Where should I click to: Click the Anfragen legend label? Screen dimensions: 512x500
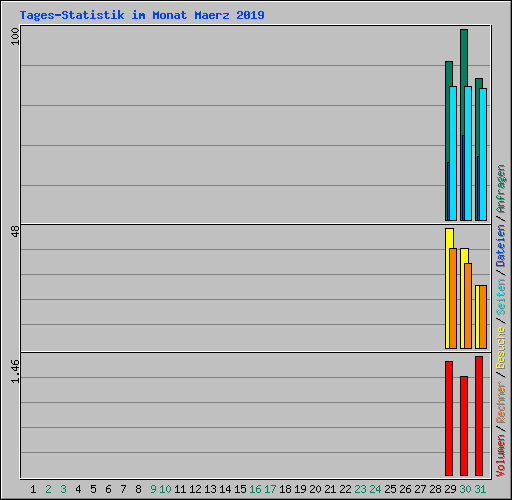click(501, 189)
